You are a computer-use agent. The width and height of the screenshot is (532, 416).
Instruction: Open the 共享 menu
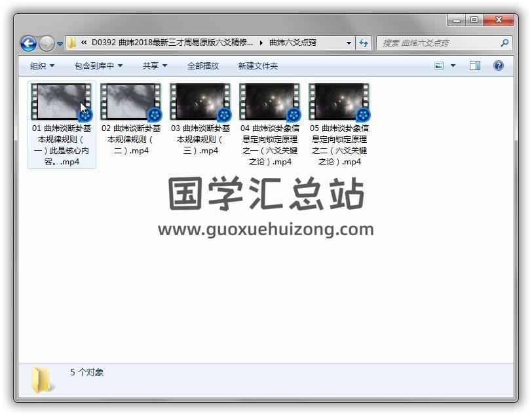155,66
